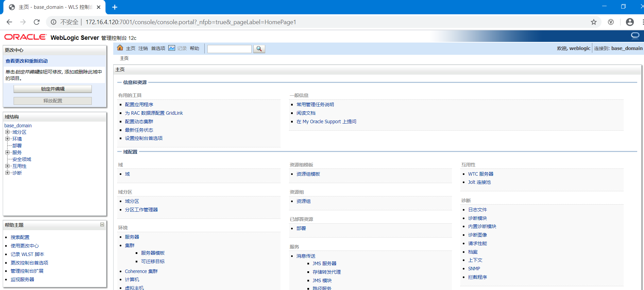
Task: Click 帮助 in toolbar
Action: [x=194, y=48]
